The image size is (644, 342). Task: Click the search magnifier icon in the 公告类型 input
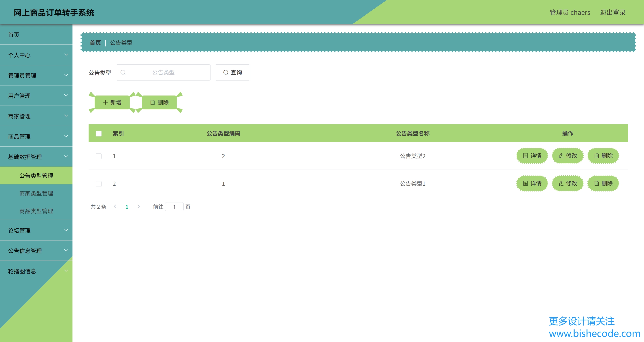pos(123,72)
